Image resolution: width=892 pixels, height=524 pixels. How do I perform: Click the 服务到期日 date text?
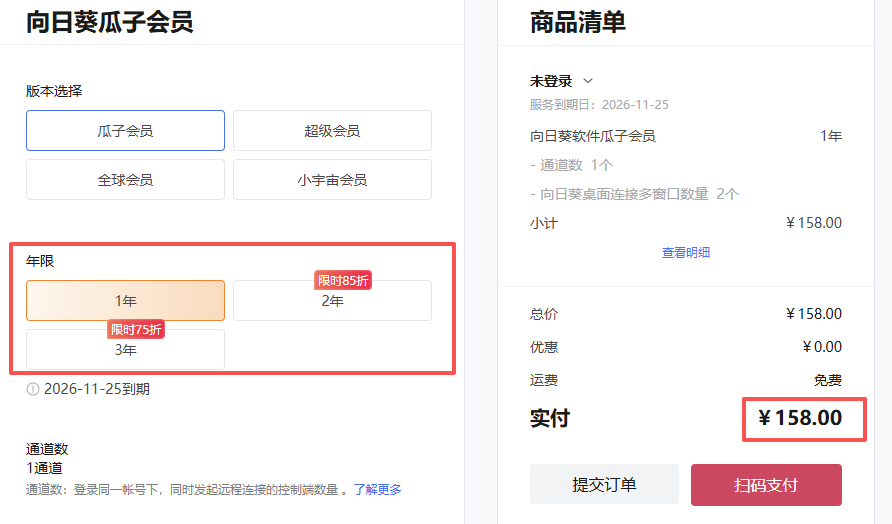tap(599, 105)
